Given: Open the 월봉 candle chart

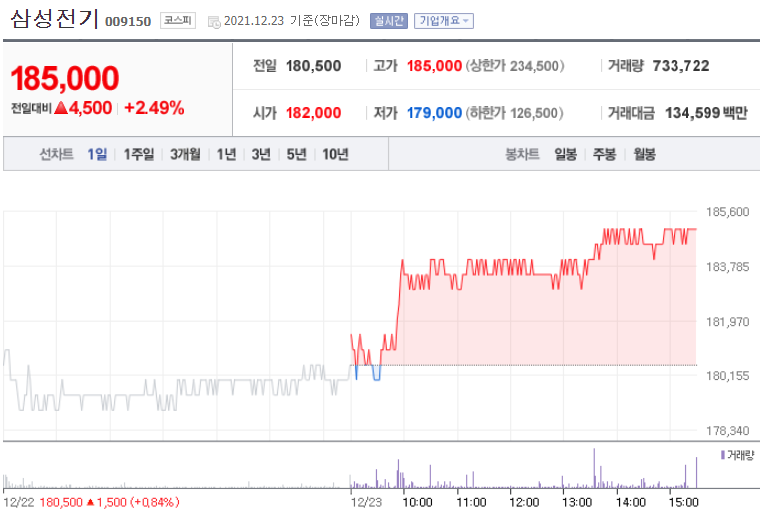Looking at the screenshot, I should (645, 154).
